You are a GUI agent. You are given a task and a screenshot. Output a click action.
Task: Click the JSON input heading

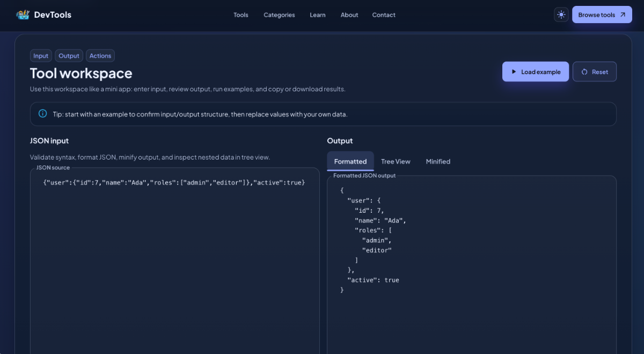[x=49, y=141]
